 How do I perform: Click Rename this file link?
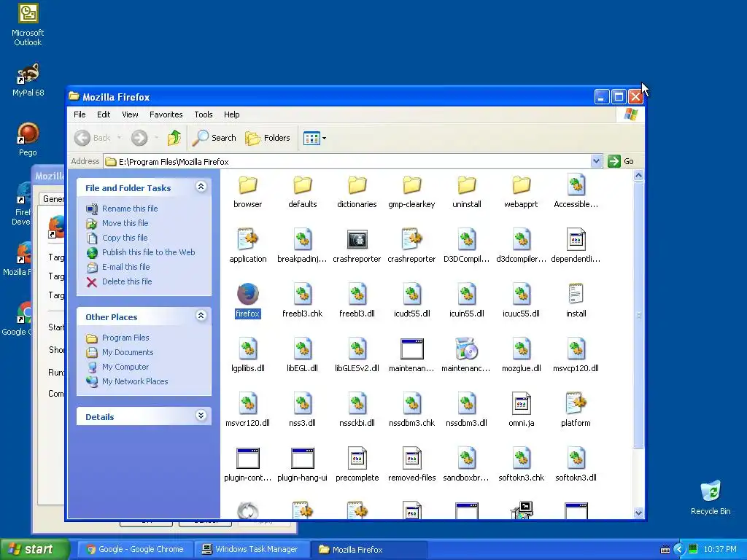pos(130,209)
